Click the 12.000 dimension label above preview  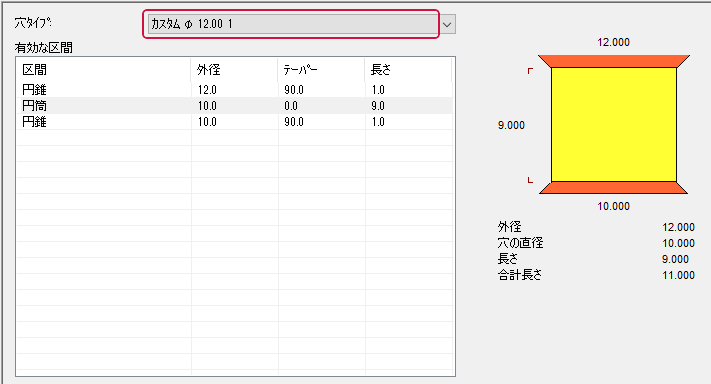pos(614,42)
